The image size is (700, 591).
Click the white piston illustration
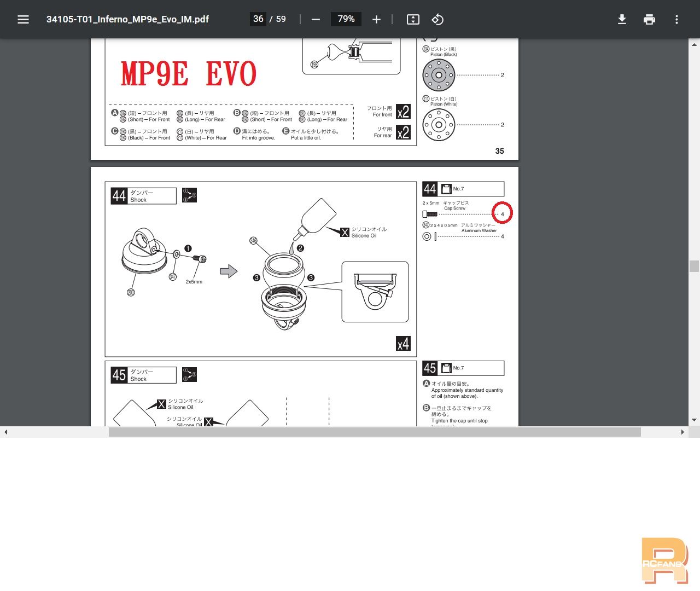[439, 125]
